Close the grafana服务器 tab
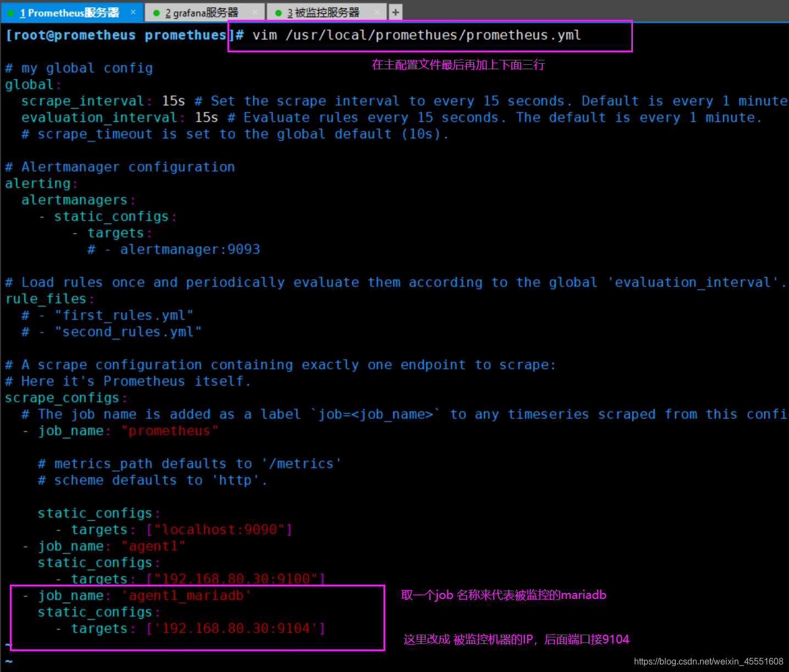Viewport: 789px width, 672px height. point(255,12)
